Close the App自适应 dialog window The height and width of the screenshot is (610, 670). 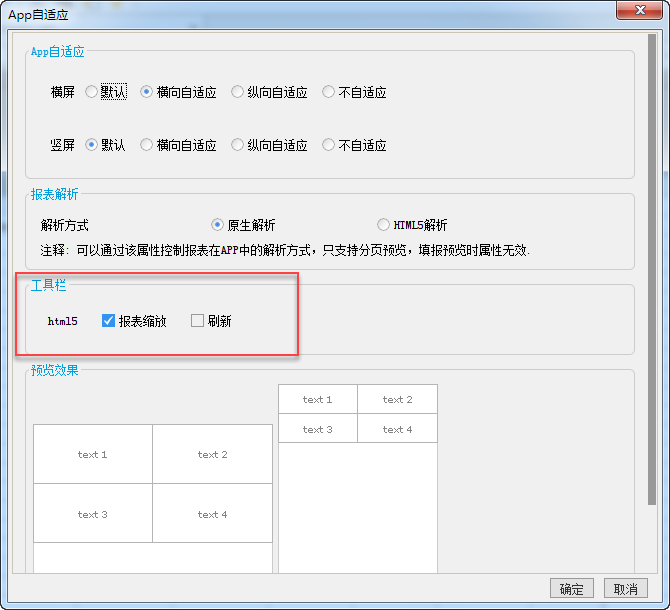639,10
